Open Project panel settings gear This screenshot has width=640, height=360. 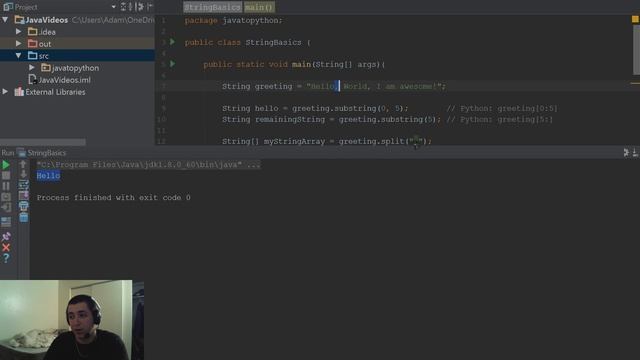tap(140, 7)
